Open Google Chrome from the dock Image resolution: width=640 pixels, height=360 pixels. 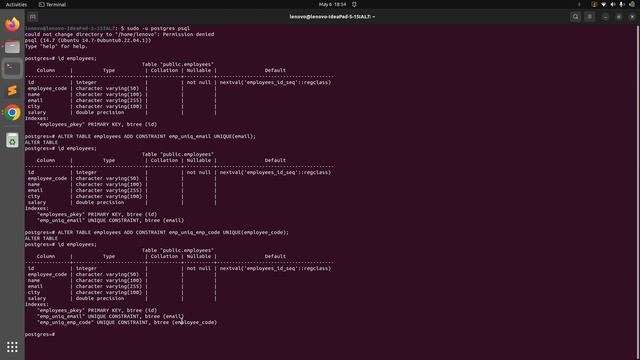coord(12,113)
